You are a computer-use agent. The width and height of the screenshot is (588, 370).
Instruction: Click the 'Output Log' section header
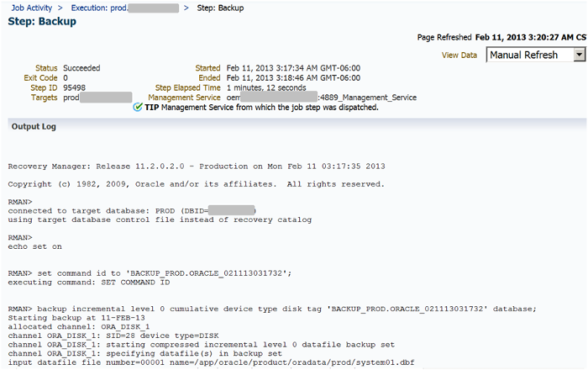(x=34, y=126)
